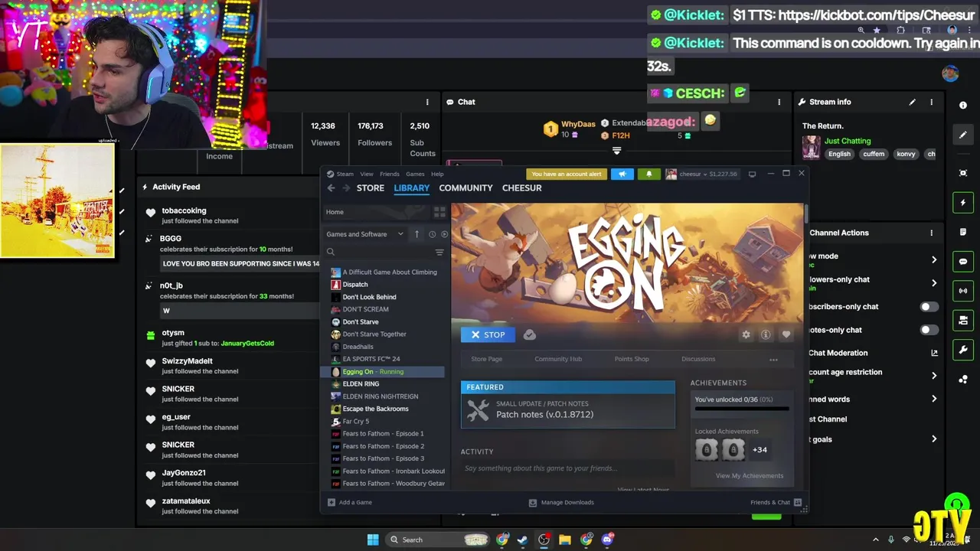Viewport: 980px width, 551px height.
Task: Click the cloud sync status icon next to Stop
Action: (529, 334)
